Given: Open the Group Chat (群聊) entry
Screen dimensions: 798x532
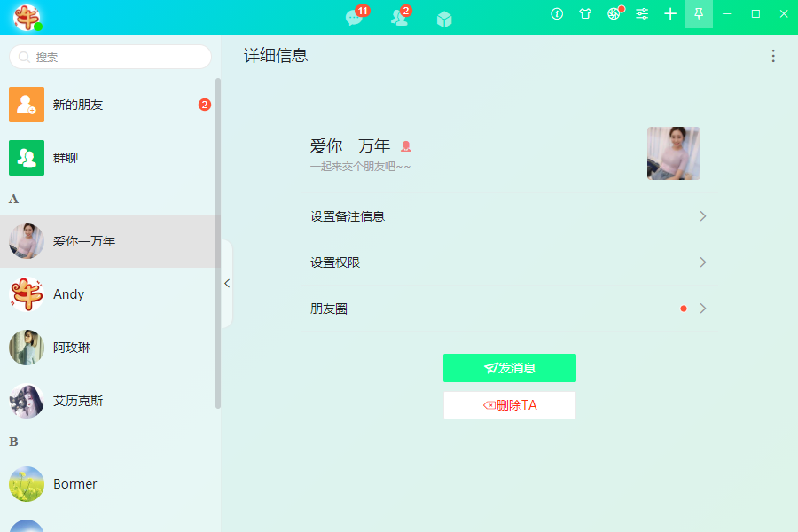Looking at the screenshot, I should pos(111,158).
